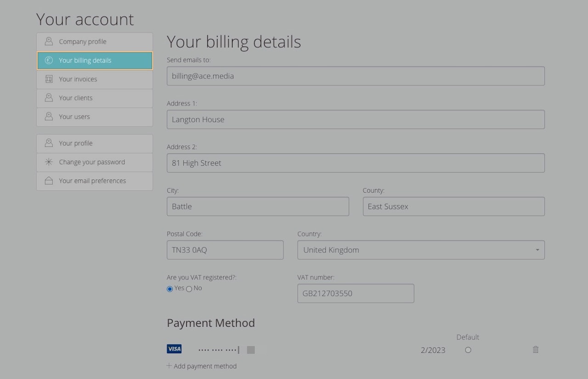Click the County input field
The width and height of the screenshot is (588, 379).
pos(453,206)
